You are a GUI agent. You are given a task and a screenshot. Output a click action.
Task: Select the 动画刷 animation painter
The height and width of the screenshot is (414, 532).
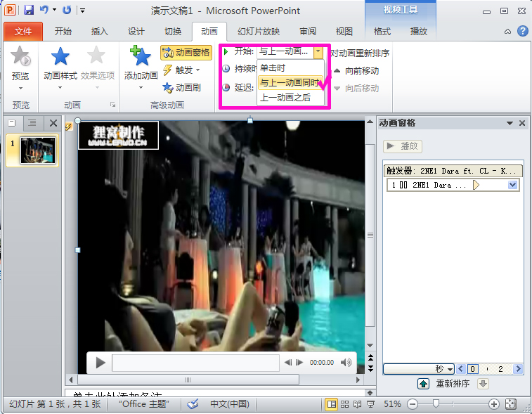pos(181,88)
